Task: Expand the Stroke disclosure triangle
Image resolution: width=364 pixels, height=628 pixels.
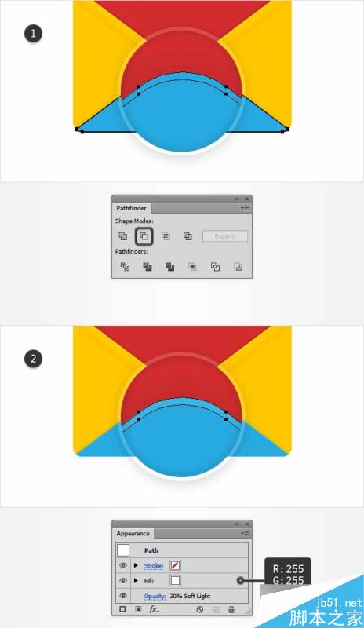Action: pos(136,565)
